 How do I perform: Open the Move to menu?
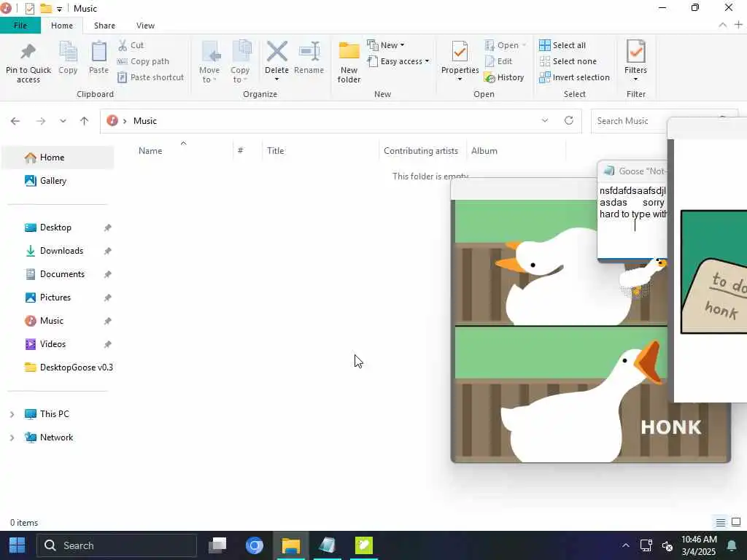pos(209,63)
